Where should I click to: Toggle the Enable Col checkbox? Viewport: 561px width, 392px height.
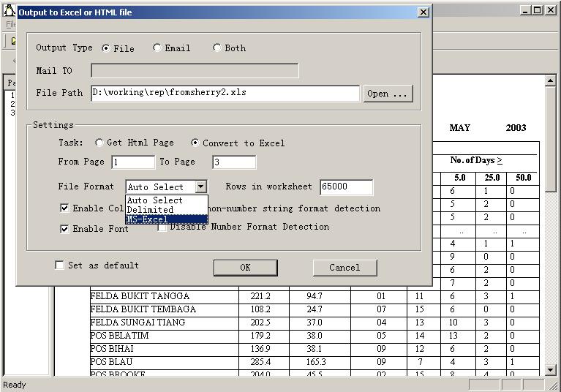coord(64,208)
